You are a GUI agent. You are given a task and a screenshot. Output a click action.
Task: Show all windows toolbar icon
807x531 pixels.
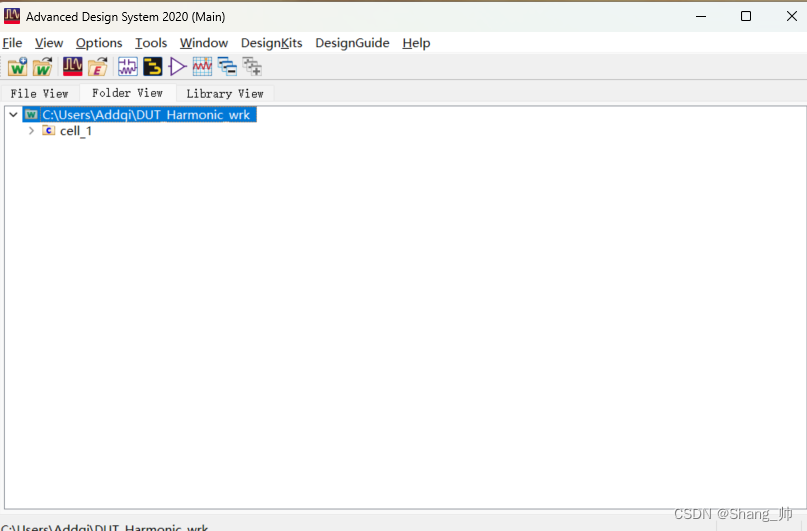point(252,67)
